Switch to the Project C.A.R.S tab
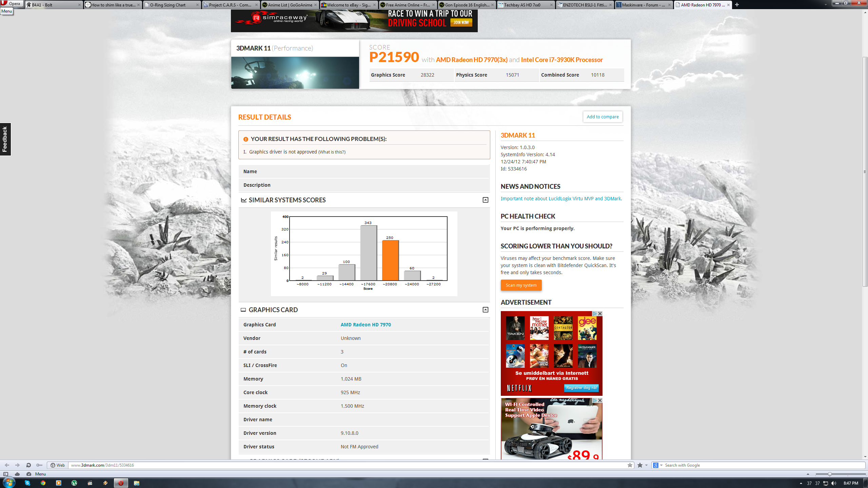868x488 pixels. (x=231, y=5)
